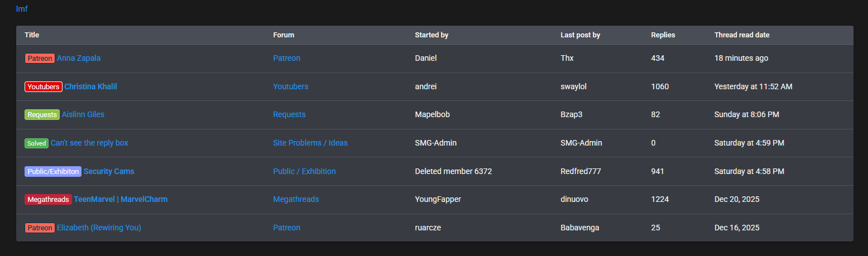868x256 pixels.
Task: Open Elizabeth (Rewiring You) thread
Action: click(x=99, y=228)
